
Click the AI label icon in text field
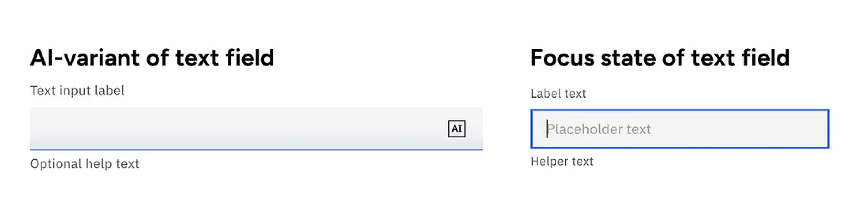coord(457,129)
